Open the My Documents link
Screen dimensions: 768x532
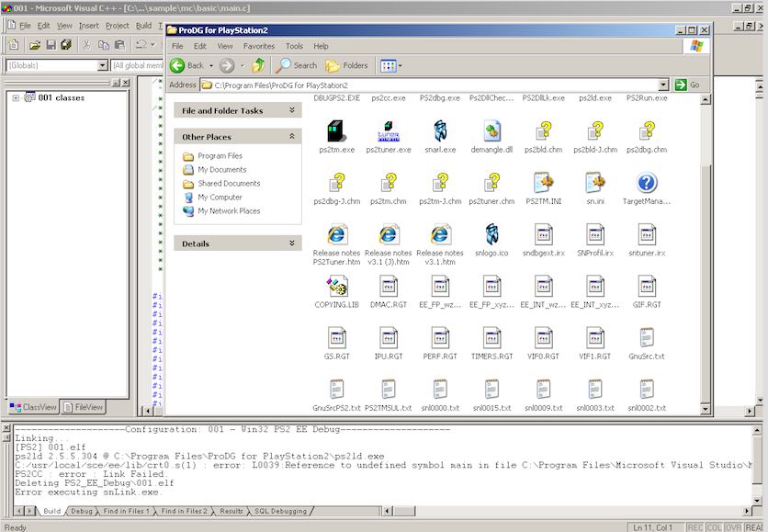(x=222, y=169)
